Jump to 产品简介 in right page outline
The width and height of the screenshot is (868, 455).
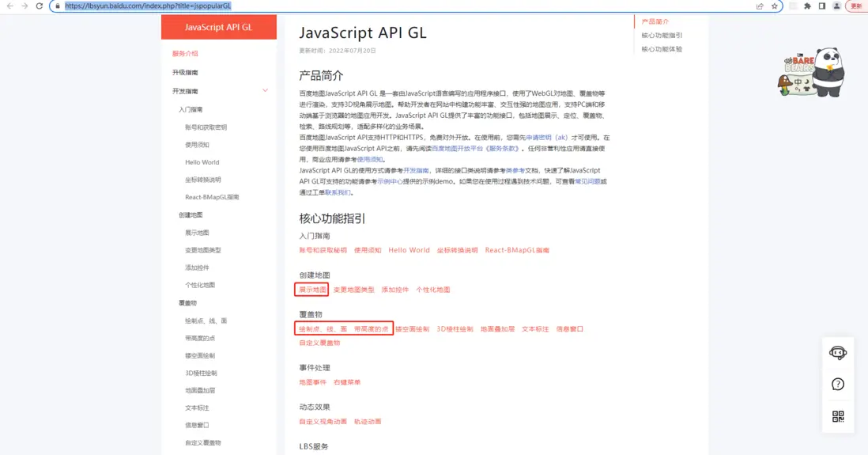point(655,21)
